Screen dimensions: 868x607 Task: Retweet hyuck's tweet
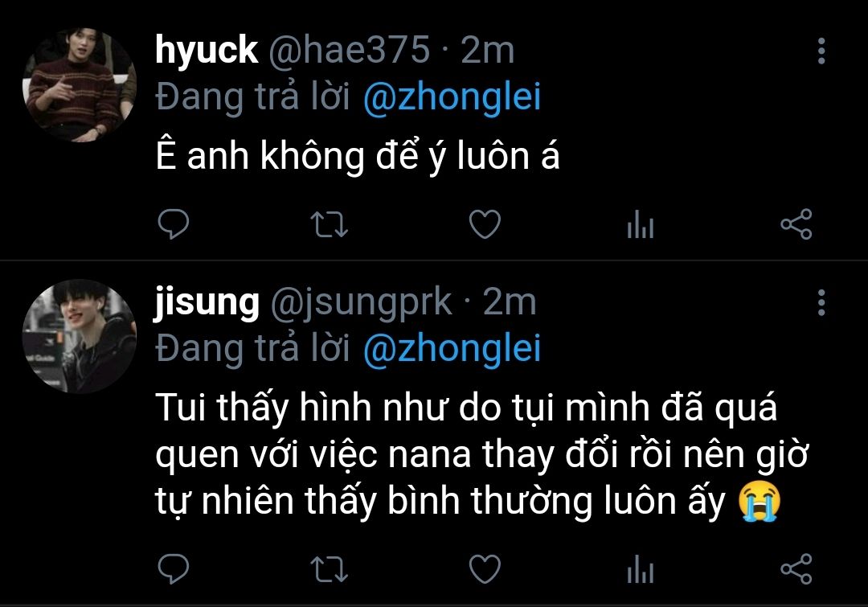click(x=329, y=224)
